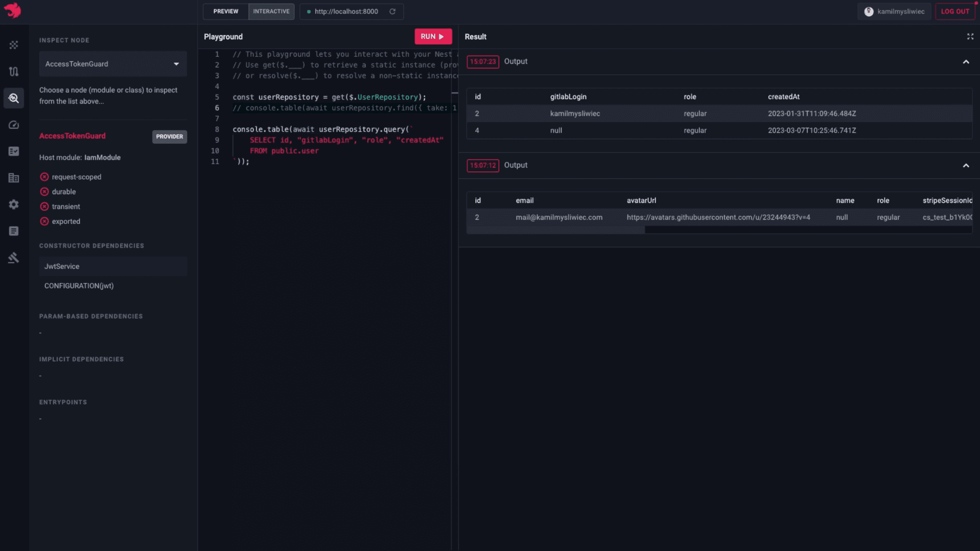
Task: Open the graph view icon in sidebar
Action: (x=14, y=45)
